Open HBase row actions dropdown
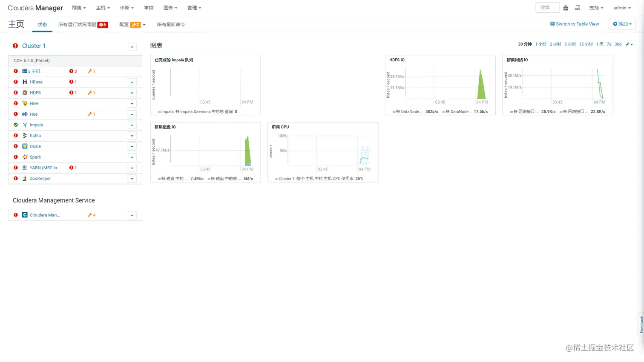 coord(132,82)
